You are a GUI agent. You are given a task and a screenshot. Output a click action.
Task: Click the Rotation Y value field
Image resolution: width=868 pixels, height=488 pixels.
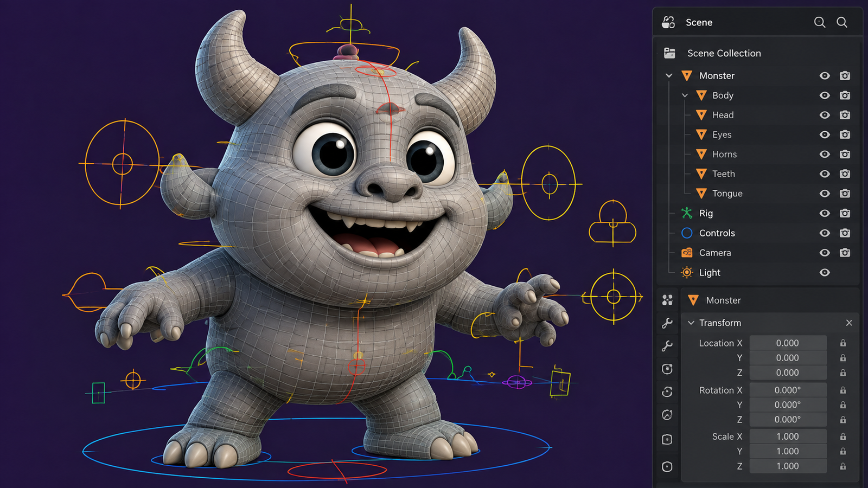(788, 405)
